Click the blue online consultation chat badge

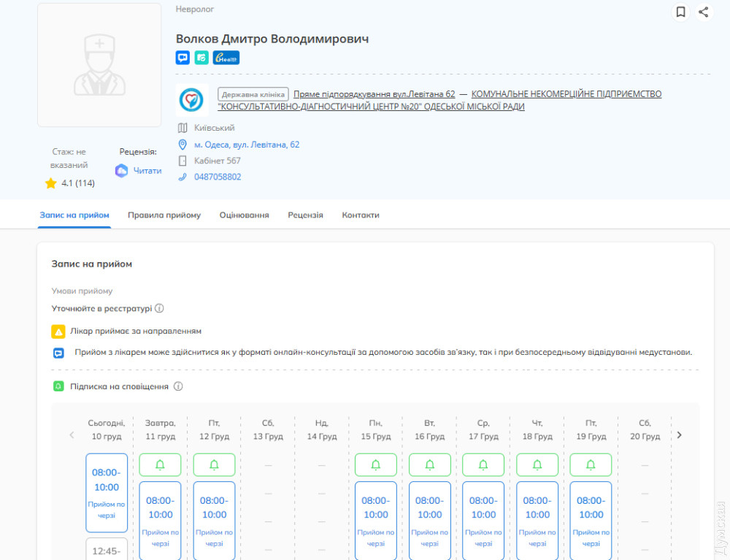182,58
